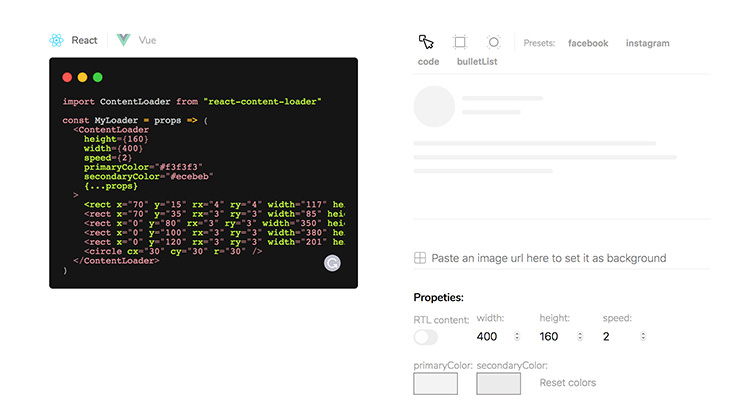Click the grid icon beside image url field
Image resolution: width=750 pixels, height=420 pixels.
420,258
